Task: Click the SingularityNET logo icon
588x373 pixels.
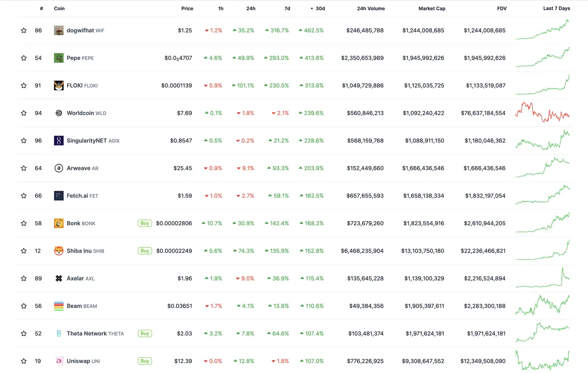Action: click(59, 141)
